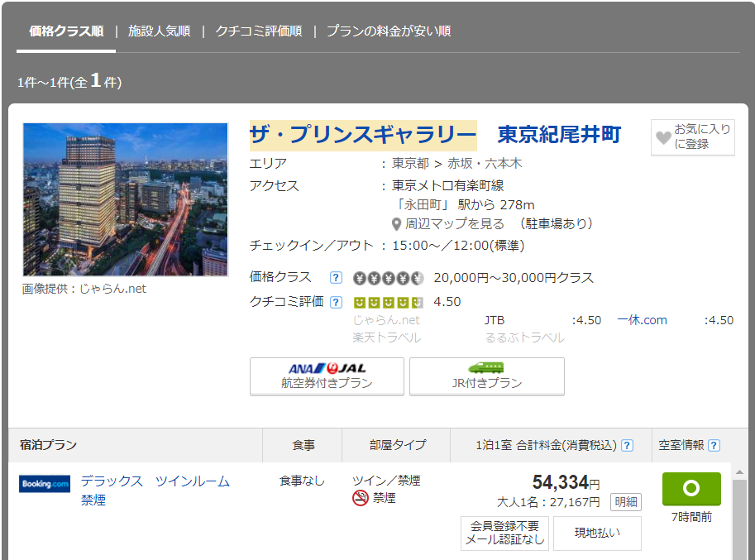
Task: Select the 価格クラス順 sort tab
Action: click(66, 31)
